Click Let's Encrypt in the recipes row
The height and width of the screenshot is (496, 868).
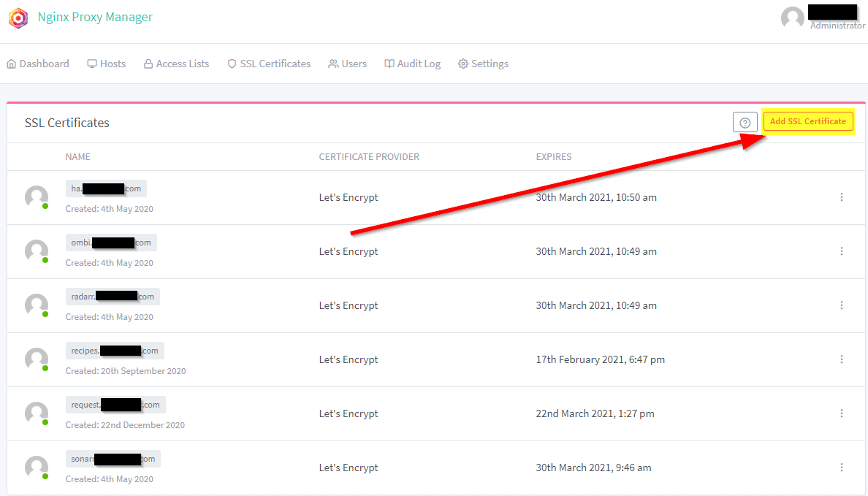[349, 359]
